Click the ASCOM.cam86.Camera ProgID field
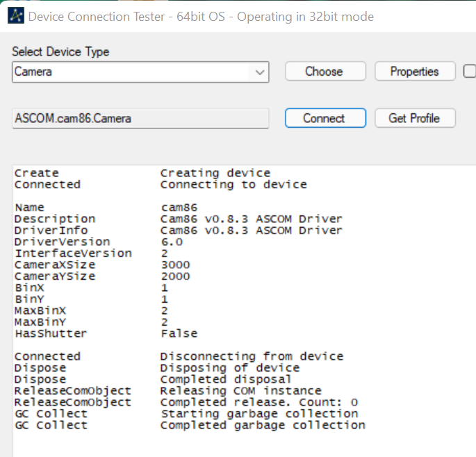This screenshot has height=457, width=476. click(140, 118)
